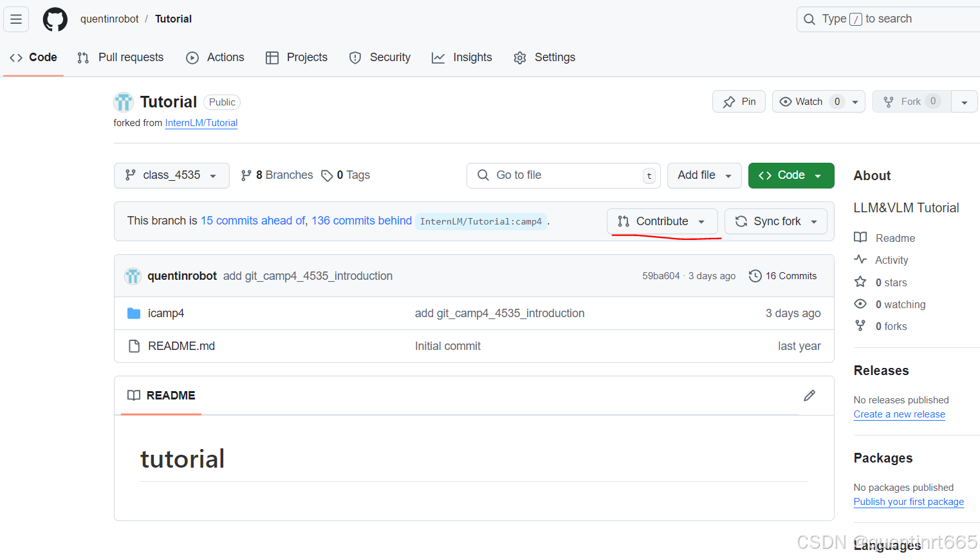Image resolution: width=980 pixels, height=559 pixels.
Task: Open the Initial commit message link
Action: [x=448, y=346]
